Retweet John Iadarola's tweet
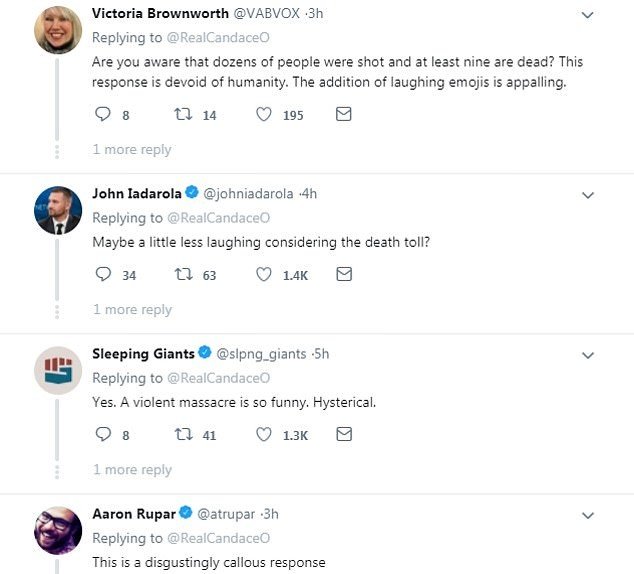Screen dimensions: 634x574 pyautogui.click(x=182, y=275)
